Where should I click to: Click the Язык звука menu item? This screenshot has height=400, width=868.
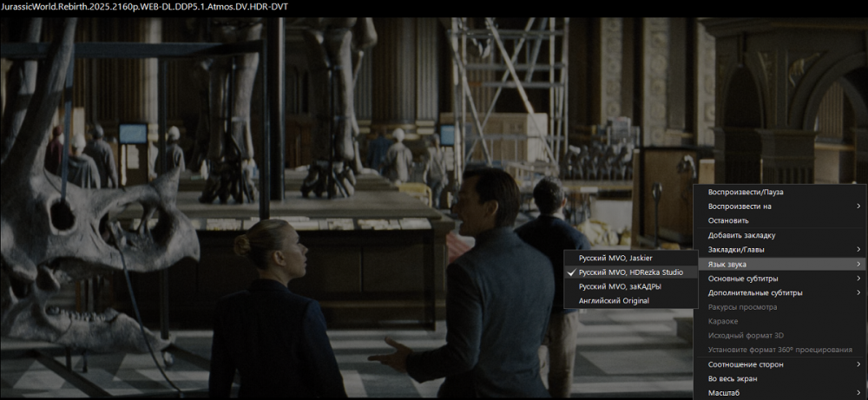727,264
